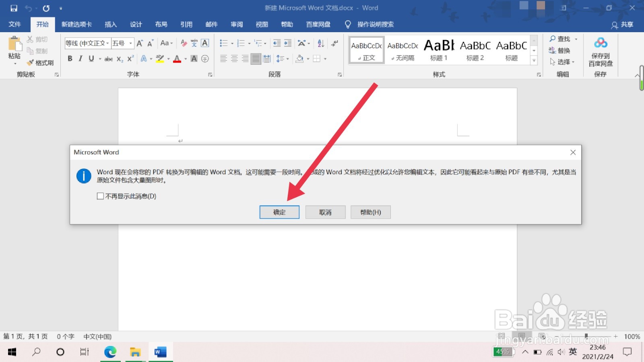Screen dimensions: 644x362
Task: Click the Share button at top right
Action: [623, 25]
